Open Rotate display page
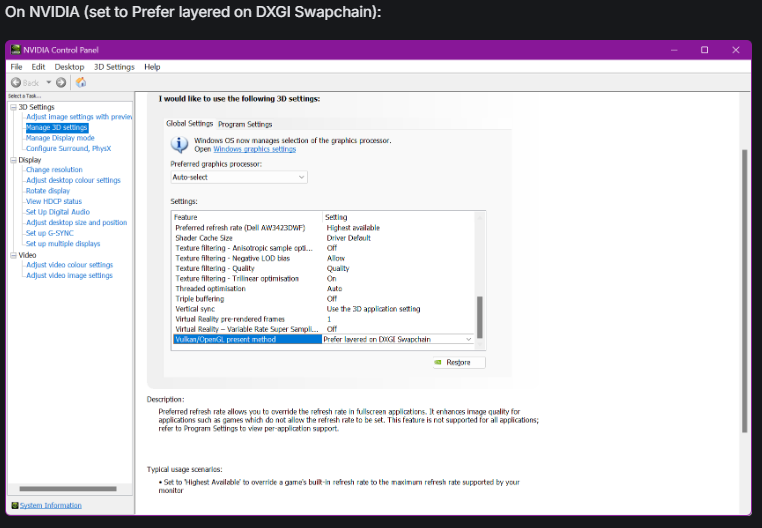This screenshot has width=762, height=528. click(48, 191)
